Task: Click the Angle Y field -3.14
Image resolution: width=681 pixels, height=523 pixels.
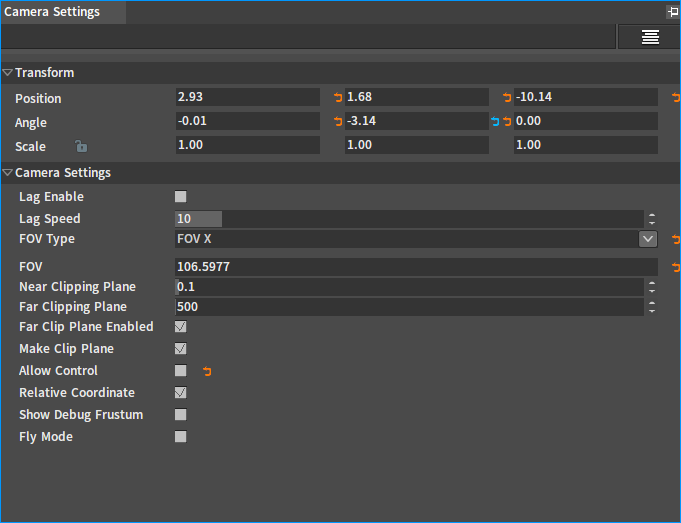Action: [x=417, y=121]
